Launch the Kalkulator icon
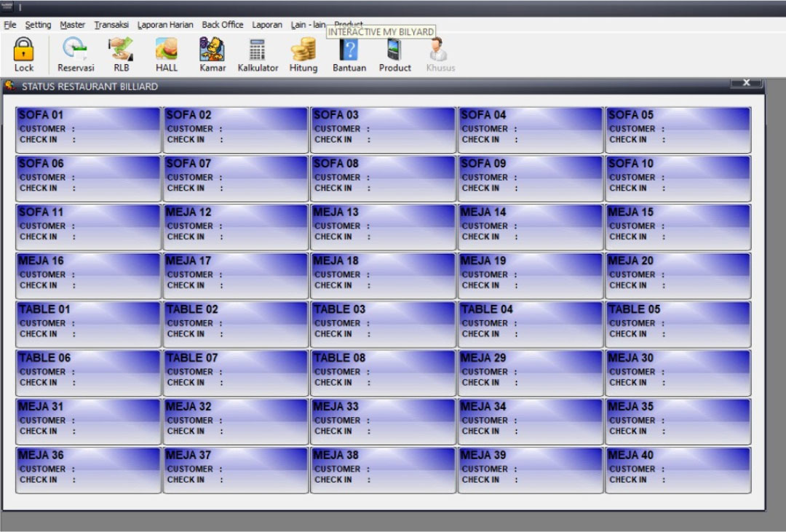Viewport: 786px width, 532px height. 258,50
